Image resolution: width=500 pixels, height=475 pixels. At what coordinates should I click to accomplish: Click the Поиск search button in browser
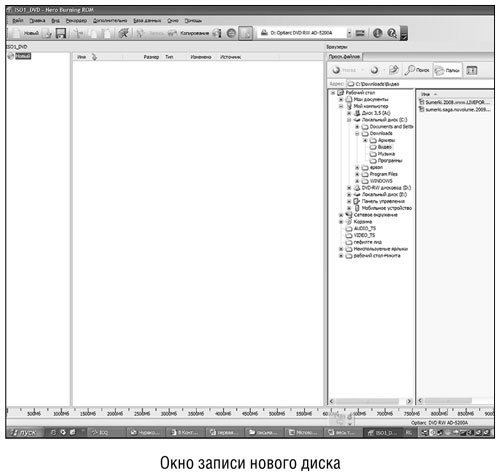pos(418,70)
